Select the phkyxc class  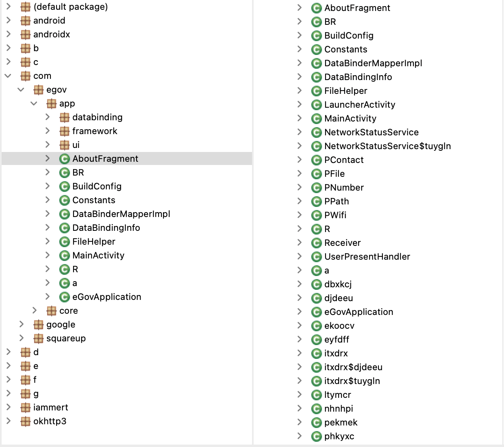click(x=339, y=436)
